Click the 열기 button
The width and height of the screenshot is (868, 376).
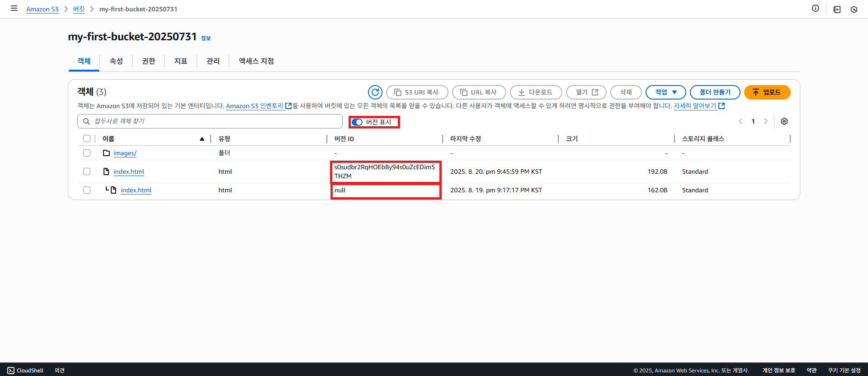click(x=586, y=92)
